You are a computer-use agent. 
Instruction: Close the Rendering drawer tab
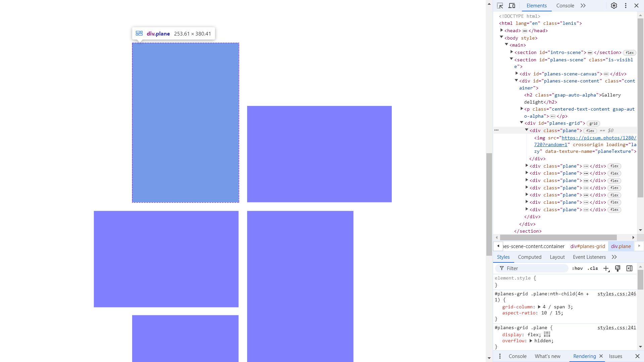(x=601, y=356)
